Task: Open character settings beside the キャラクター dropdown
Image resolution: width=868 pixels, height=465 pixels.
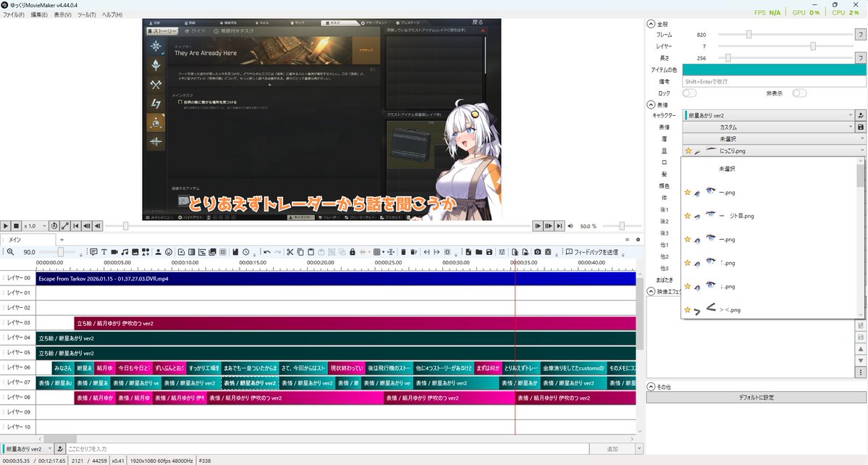Action: tap(861, 115)
